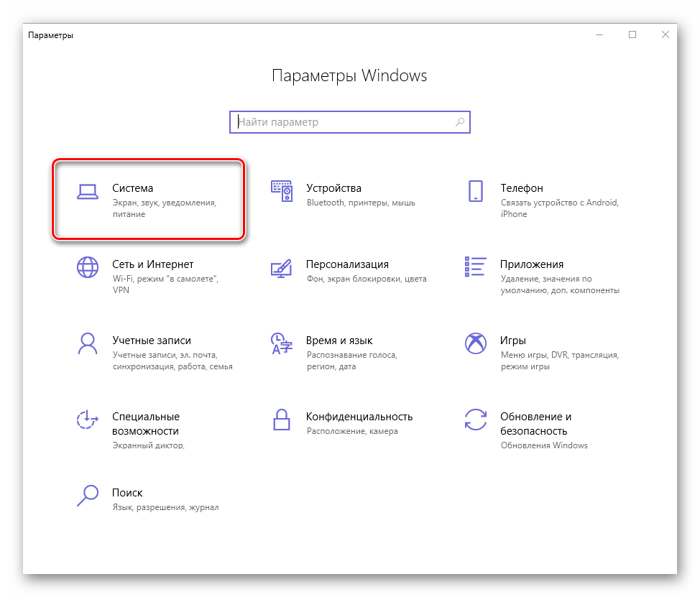Viewport: 700px width, 597px height.
Task: Click the circular arrows Обновление и безопасность icon
Action: 475,420
